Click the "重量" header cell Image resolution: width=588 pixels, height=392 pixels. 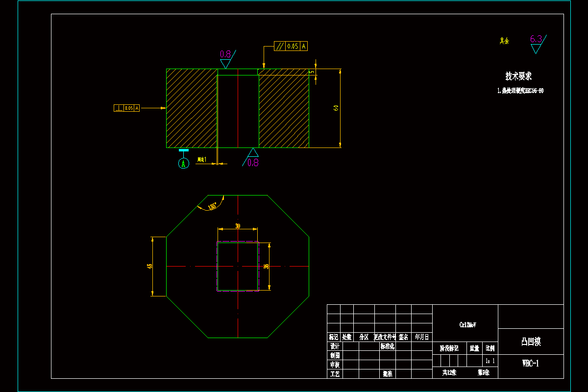pos(474,348)
